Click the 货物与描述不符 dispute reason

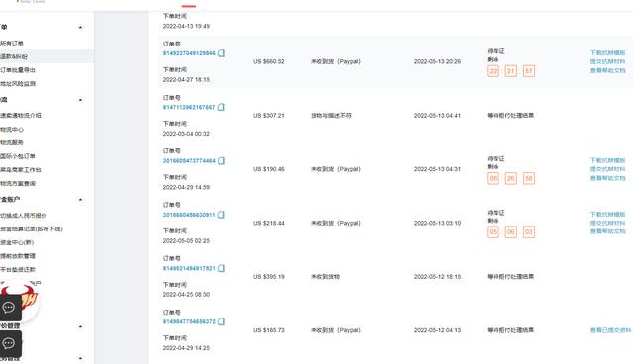point(331,115)
